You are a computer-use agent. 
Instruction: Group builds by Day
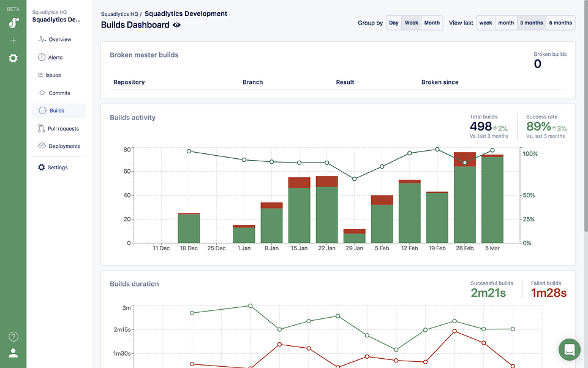(x=394, y=23)
